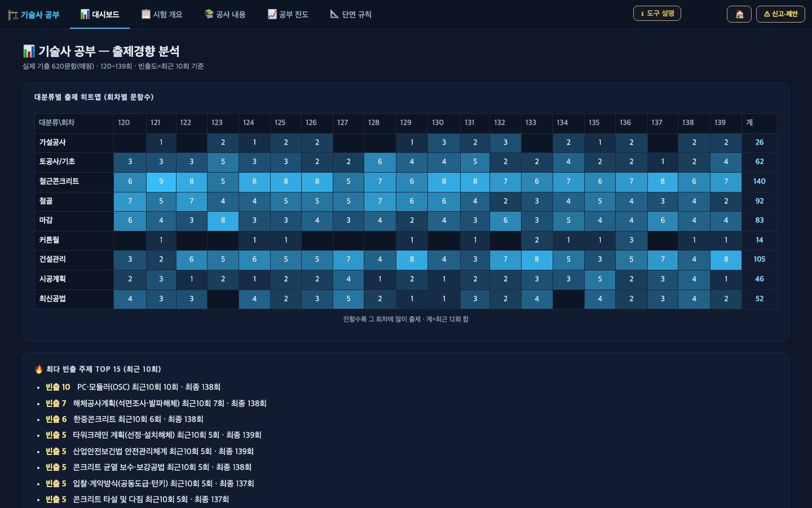Viewport: 812px width, 508px height.
Task: Open the 공부 진도 tab
Action: coord(288,15)
